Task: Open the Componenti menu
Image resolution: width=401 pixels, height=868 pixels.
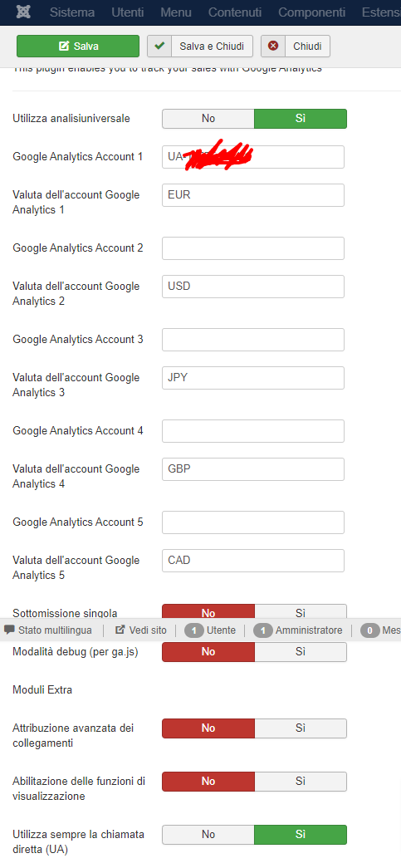Action: click(312, 12)
